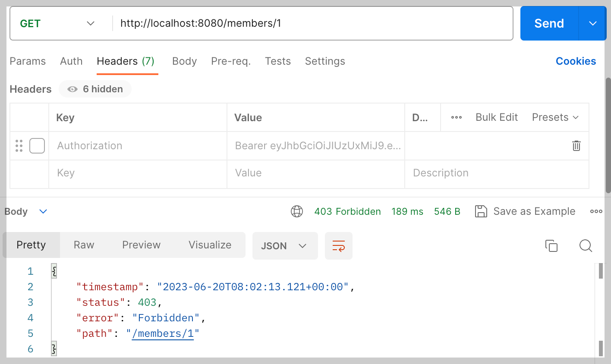Copy the response body using copy icon
Image resolution: width=611 pixels, height=364 pixels.
click(551, 246)
